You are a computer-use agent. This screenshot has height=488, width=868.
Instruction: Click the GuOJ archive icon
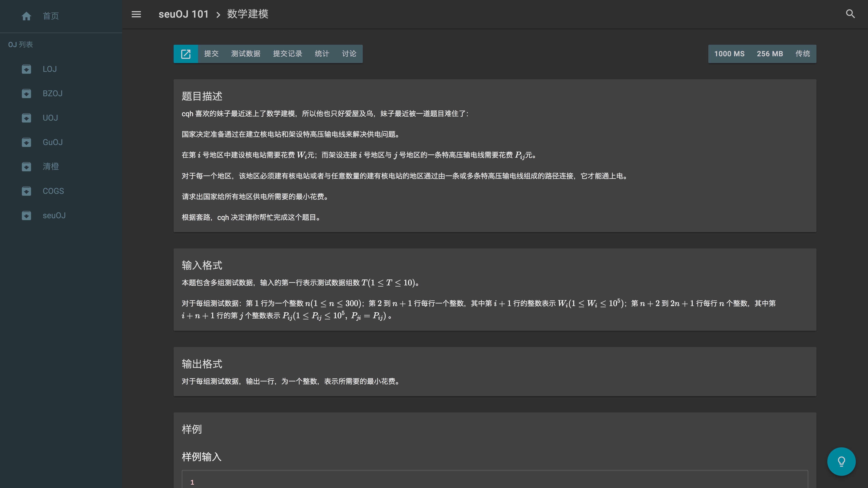point(26,142)
